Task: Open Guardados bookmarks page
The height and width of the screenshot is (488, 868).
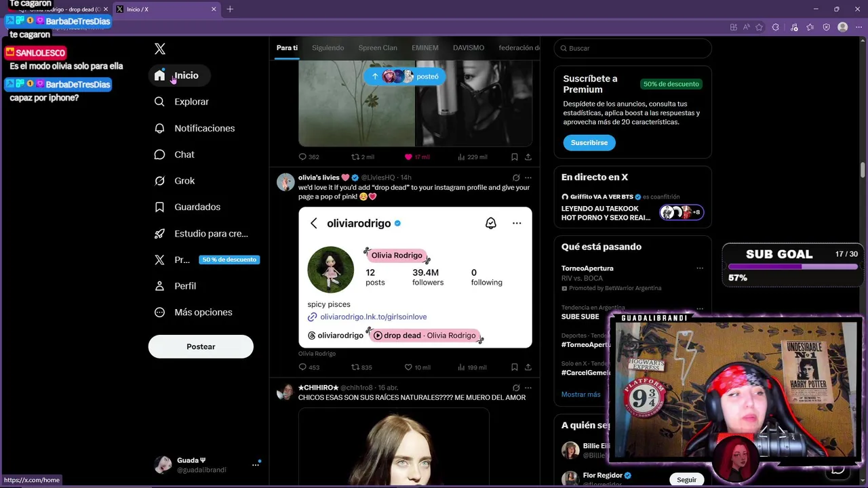Action: pos(187,207)
